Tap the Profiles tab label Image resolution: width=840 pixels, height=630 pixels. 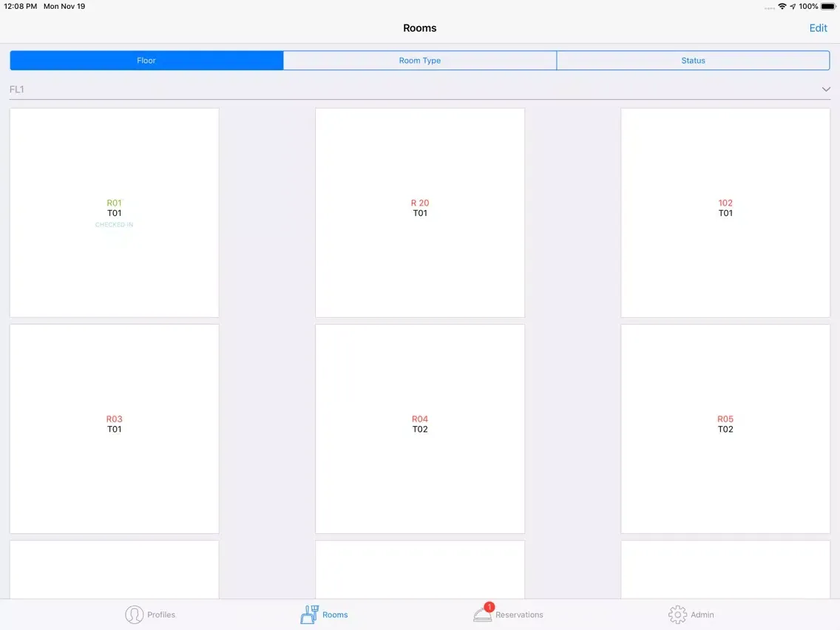click(161, 614)
